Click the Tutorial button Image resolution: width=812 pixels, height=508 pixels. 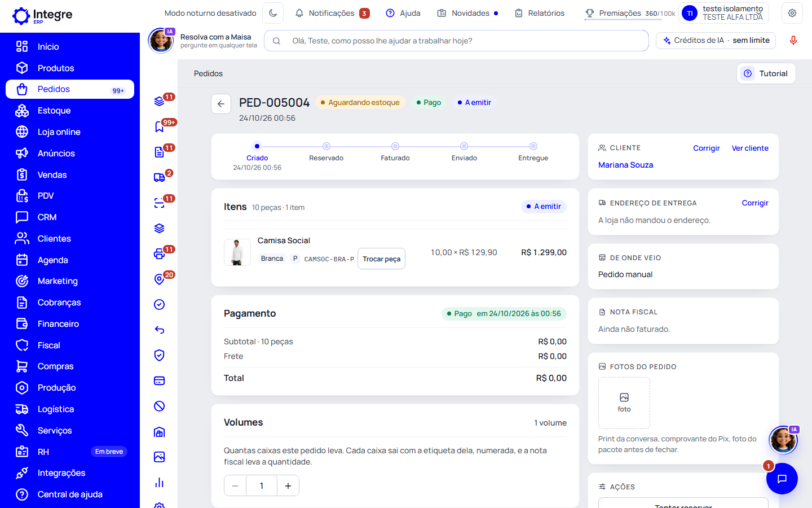766,73
